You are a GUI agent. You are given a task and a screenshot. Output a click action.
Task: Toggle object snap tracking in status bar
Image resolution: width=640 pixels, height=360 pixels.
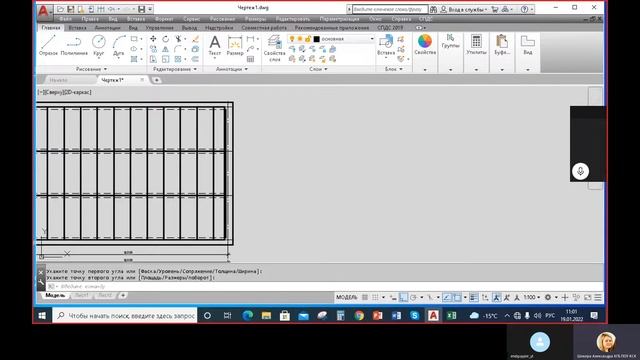447,298
